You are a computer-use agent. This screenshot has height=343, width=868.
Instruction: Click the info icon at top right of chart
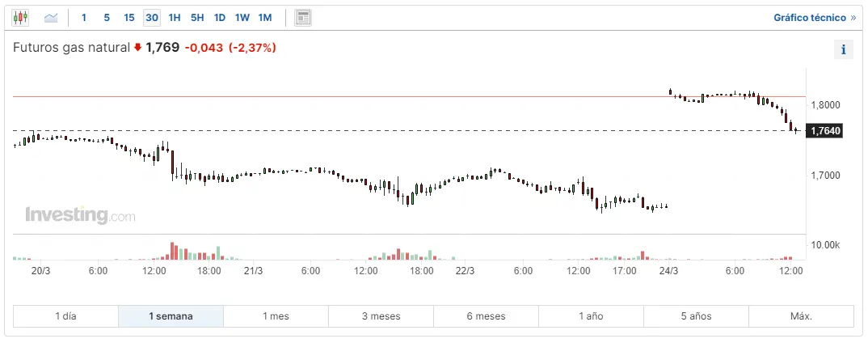pos(843,49)
